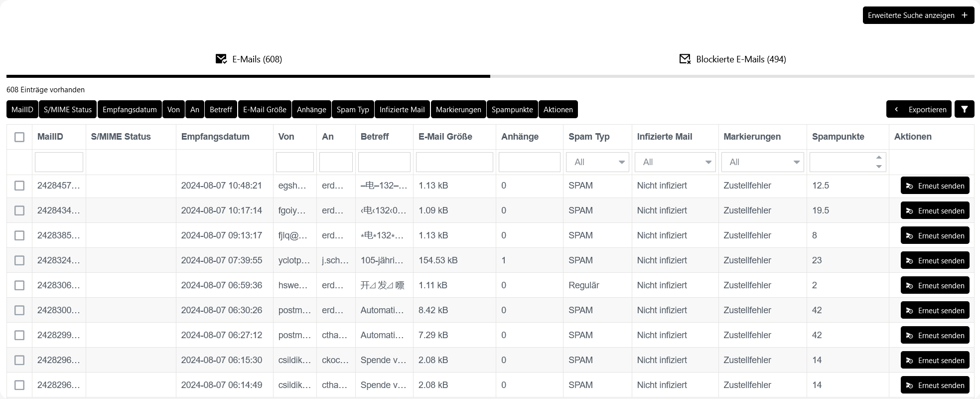Toggle the An column chip
Screen dimensions: 980x399
pos(195,109)
